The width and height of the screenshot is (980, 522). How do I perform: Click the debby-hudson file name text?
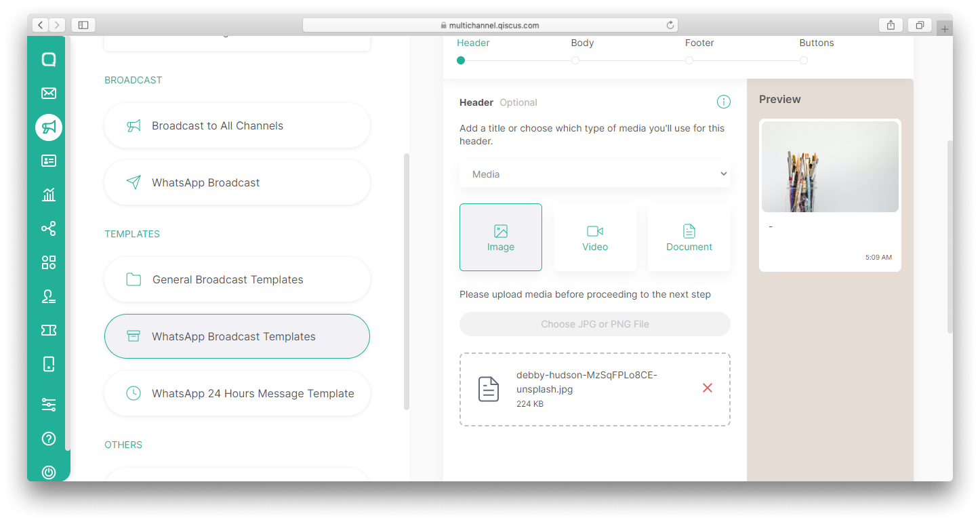(x=586, y=382)
